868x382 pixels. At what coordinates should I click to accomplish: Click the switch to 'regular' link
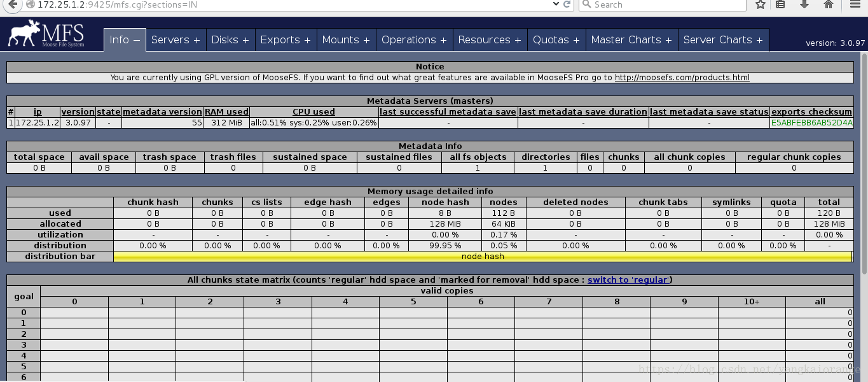tap(628, 279)
